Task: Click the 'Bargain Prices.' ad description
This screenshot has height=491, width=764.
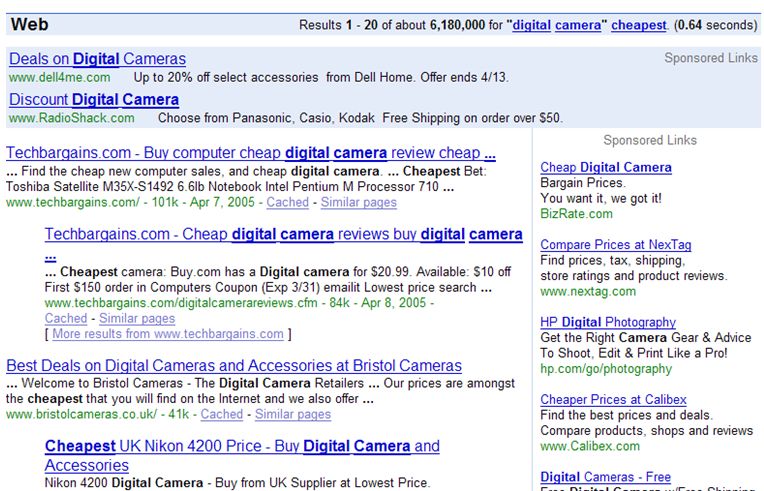Action: click(583, 183)
